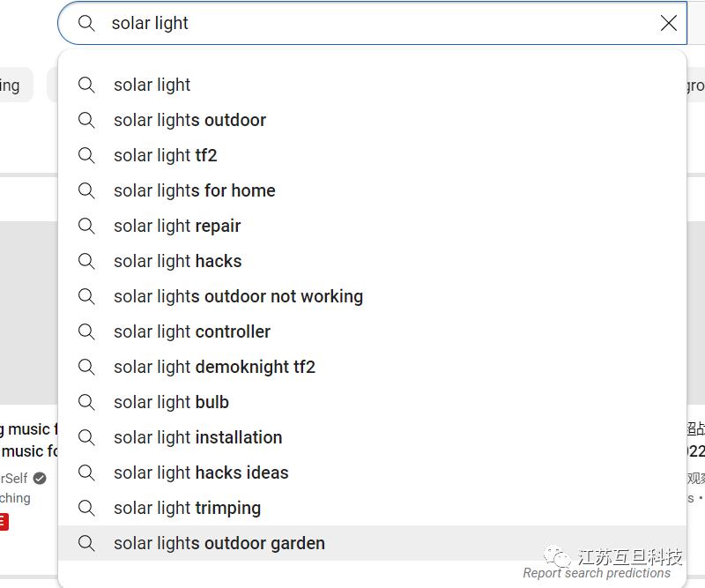Choose the "solar light bulb" suggestion
This screenshot has height=588, width=705.
[171, 402]
